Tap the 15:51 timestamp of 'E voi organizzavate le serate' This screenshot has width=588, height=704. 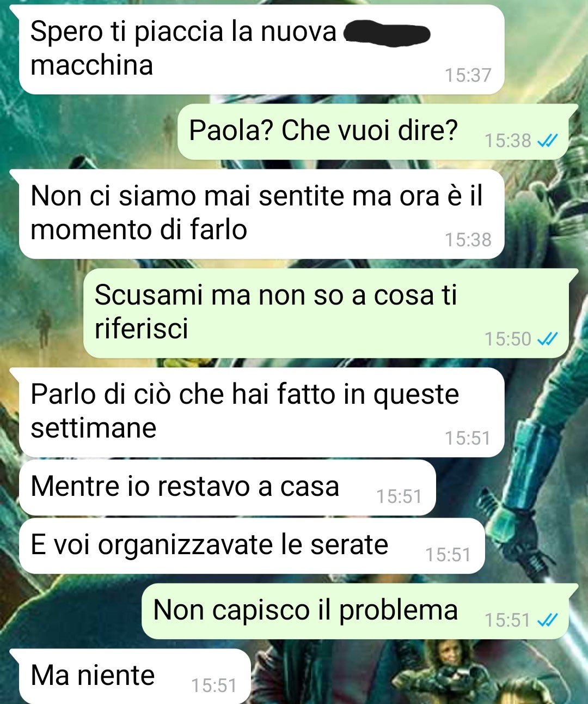(448, 555)
